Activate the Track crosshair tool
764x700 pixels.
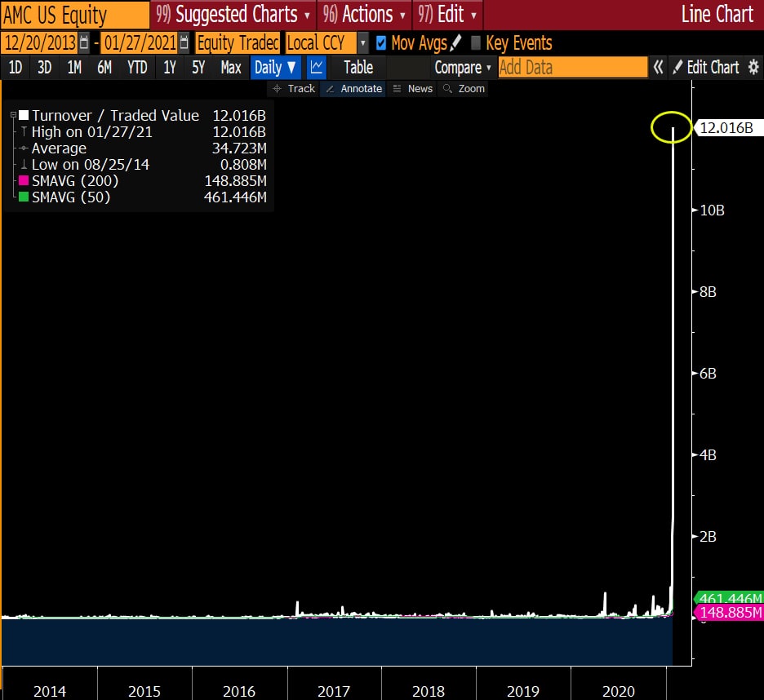coord(294,89)
